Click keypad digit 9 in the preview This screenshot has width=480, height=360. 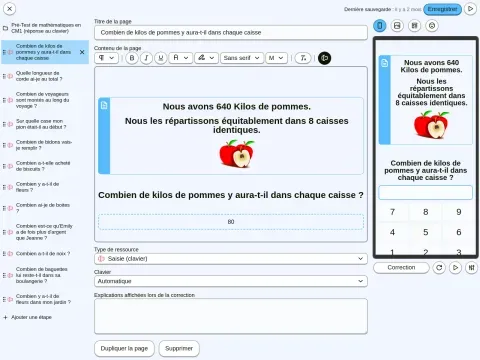pyautogui.click(x=459, y=212)
